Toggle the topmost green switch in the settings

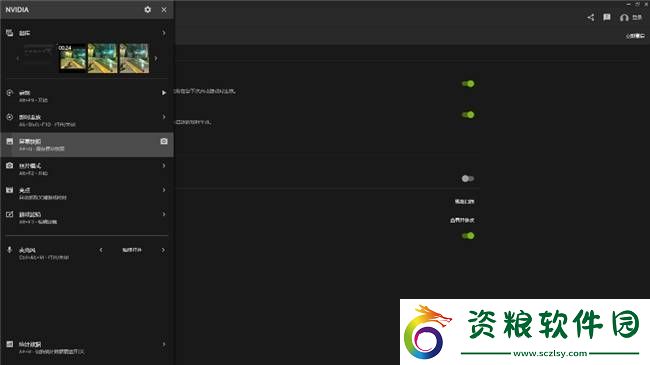(468, 84)
